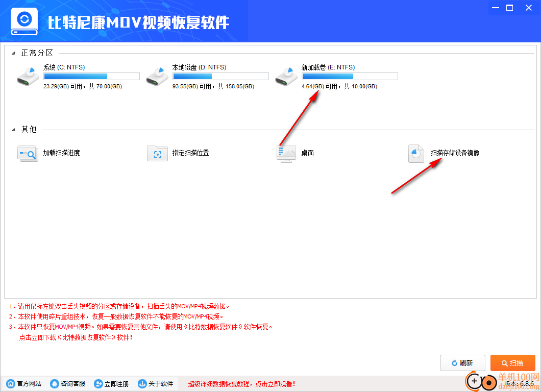Screen dimensions: 541x392
Task: Collapse the 正常分区 section
Action: click(13, 53)
